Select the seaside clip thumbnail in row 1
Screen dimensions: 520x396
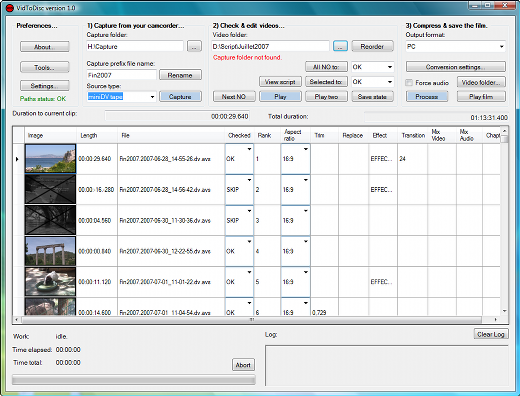coord(50,159)
